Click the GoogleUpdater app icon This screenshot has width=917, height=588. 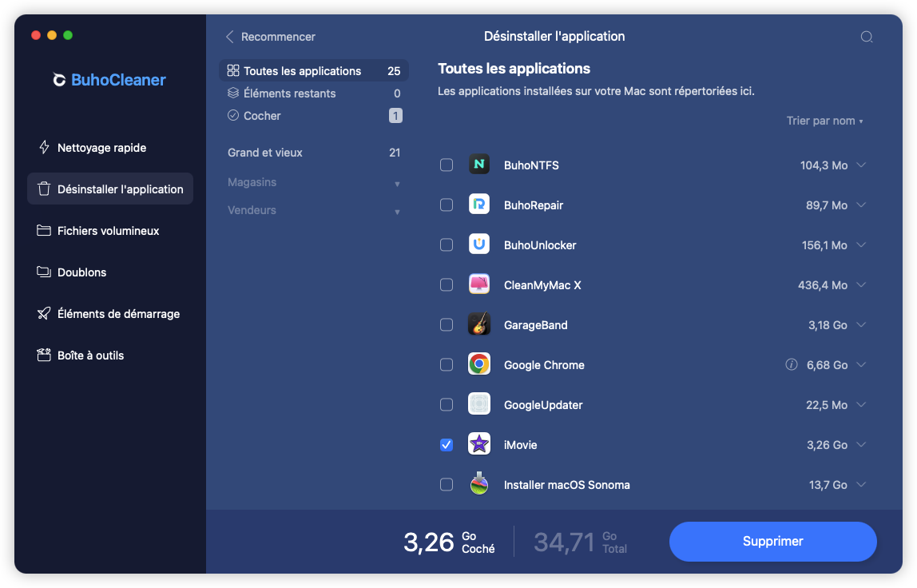pos(479,404)
